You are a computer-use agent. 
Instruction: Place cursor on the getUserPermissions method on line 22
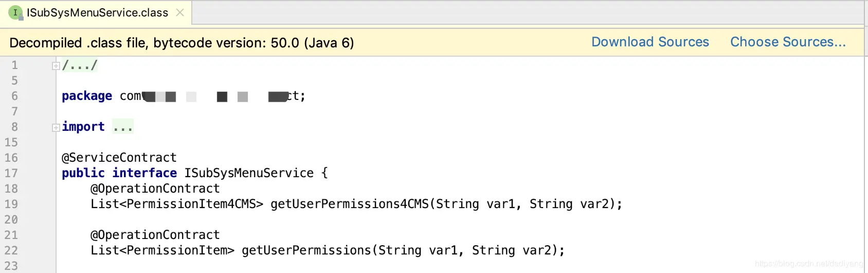click(306, 250)
